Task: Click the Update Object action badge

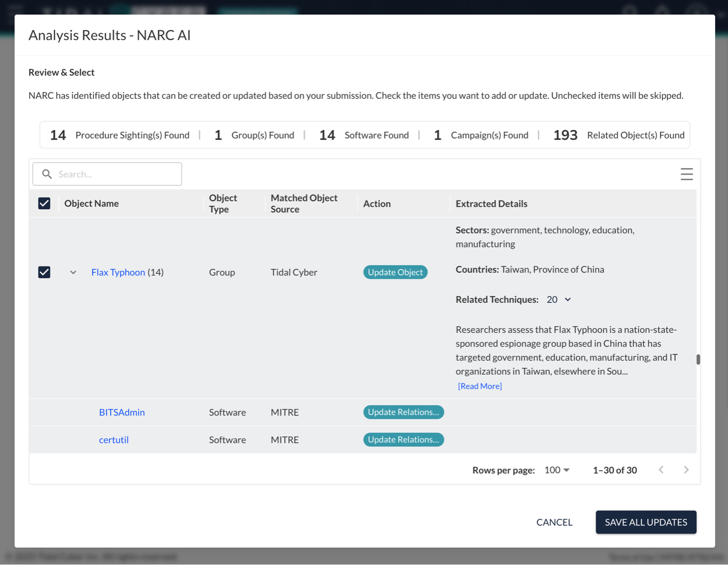Action: pyautogui.click(x=395, y=272)
